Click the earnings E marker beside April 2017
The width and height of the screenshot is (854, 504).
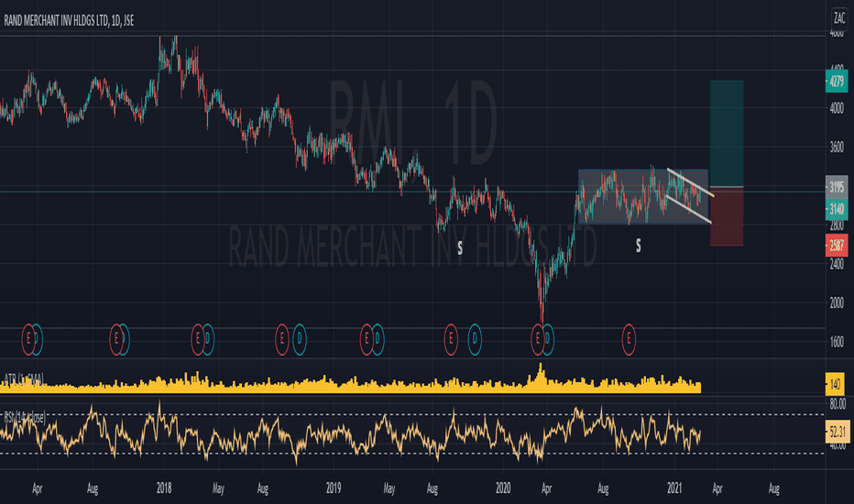coord(28,339)
